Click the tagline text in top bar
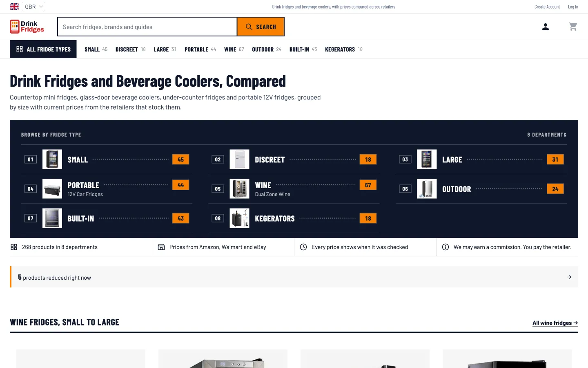The width and height of the screenshot is (588, 368). [x=334, y=7]
